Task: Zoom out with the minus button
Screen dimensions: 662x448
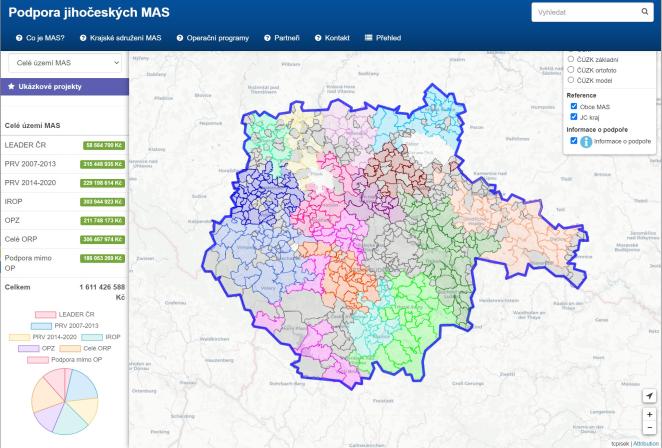Action: (x=649, y=428)
